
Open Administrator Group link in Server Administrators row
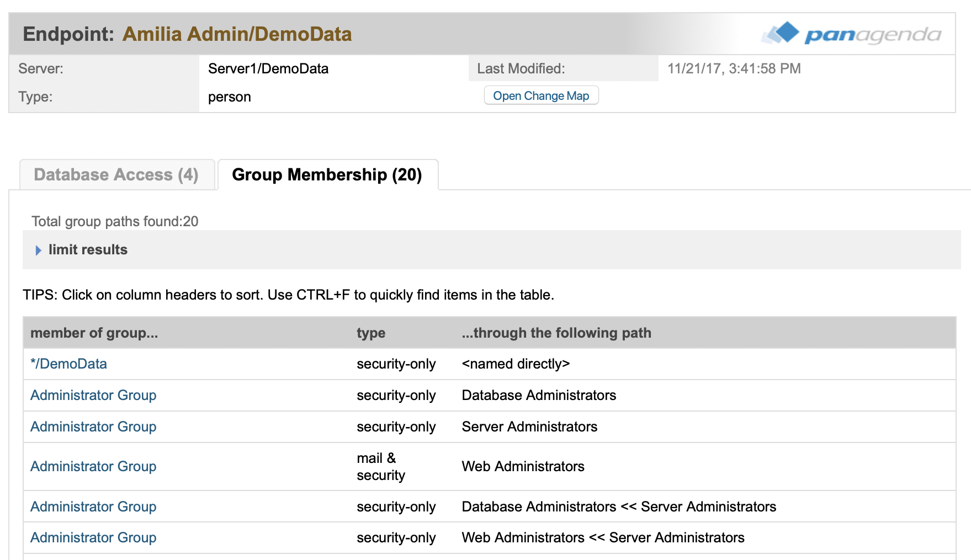93,427
